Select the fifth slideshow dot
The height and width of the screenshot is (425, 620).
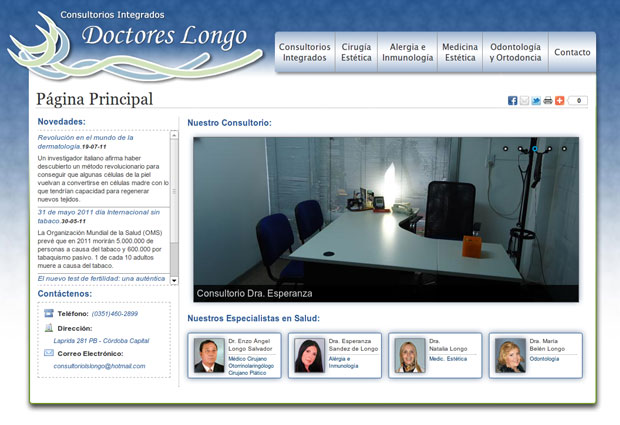point(564,149)
